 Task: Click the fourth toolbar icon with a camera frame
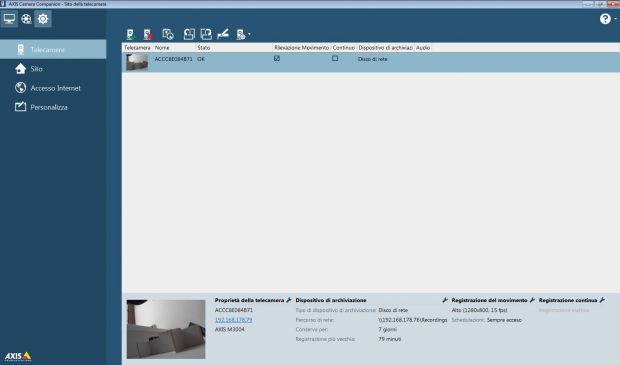(189, 34)
